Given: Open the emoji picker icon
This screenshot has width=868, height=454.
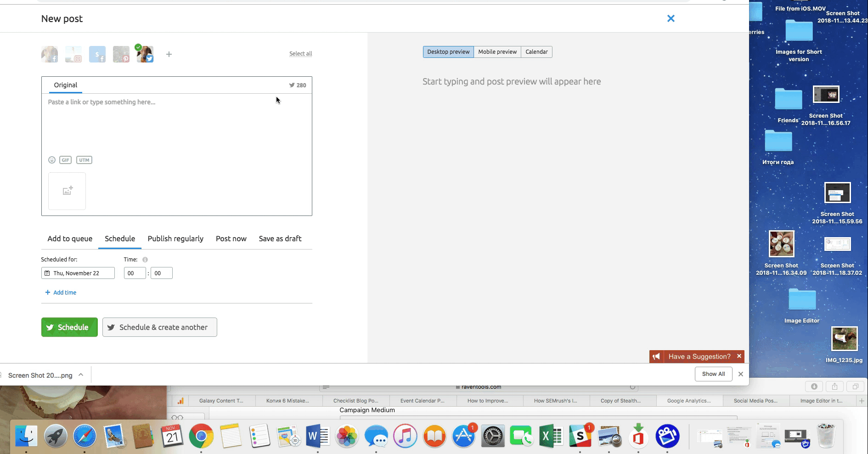Looking at the screenshot, I should coord(52,160).
